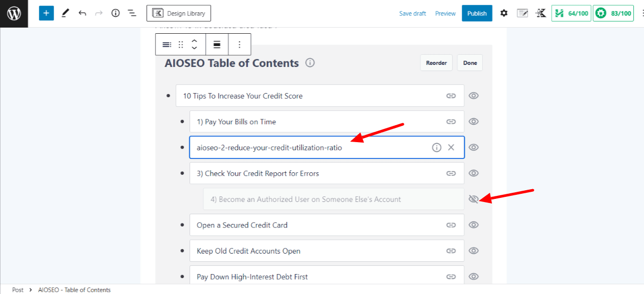Select the Tools pencil icon
Image resolution: width=644 pixels, height=294 pixels.
click(x=65, y=13)
